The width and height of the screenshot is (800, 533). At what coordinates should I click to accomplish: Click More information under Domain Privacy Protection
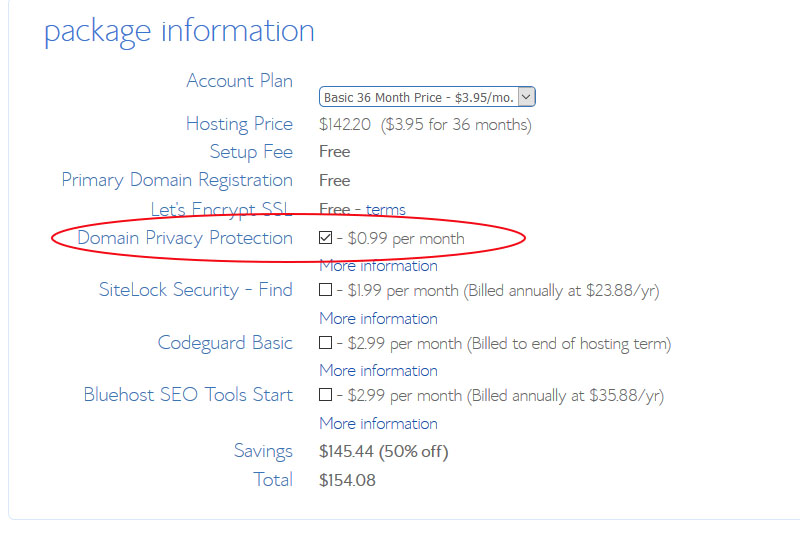coord(378,266)
